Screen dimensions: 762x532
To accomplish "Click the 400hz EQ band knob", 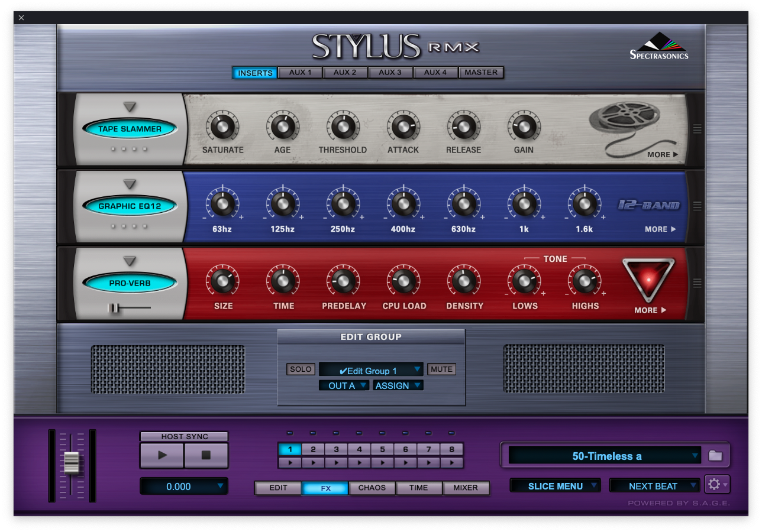I will pos(403,204).
